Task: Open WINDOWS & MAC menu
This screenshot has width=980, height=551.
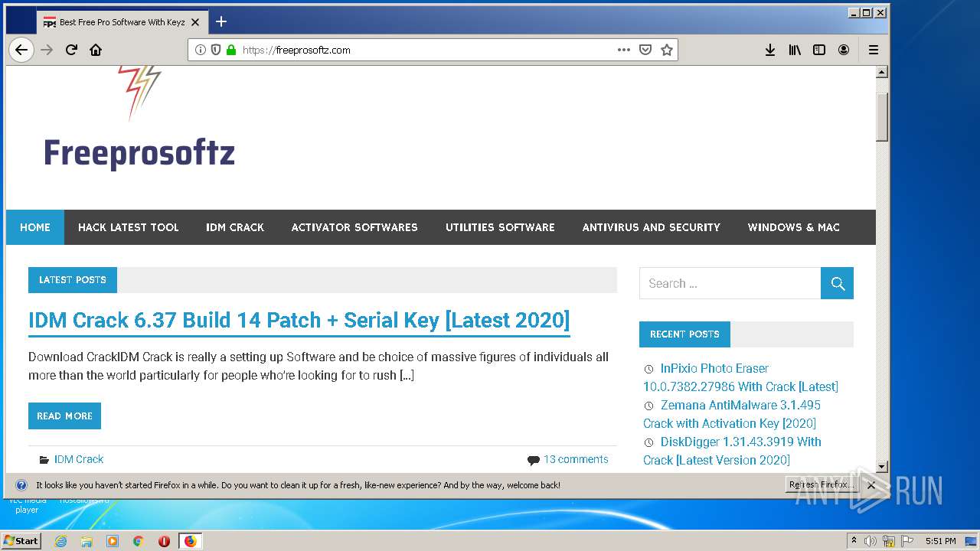Action: 794,227
